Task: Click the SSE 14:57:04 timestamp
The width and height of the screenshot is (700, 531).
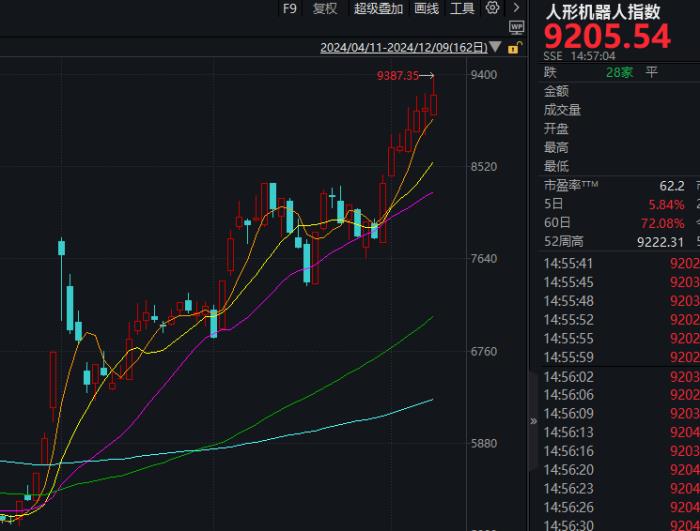Action: [x=579, y=56]
